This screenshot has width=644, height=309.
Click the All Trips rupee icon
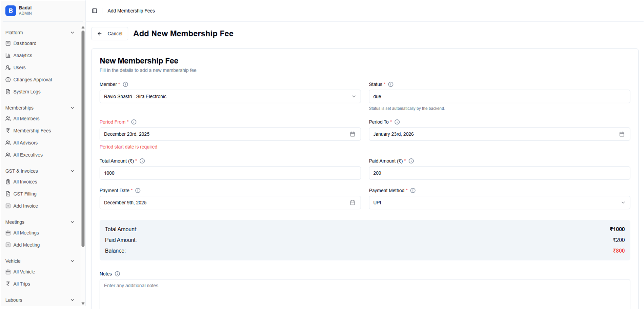pyautogui.click(x=8, y=284)
